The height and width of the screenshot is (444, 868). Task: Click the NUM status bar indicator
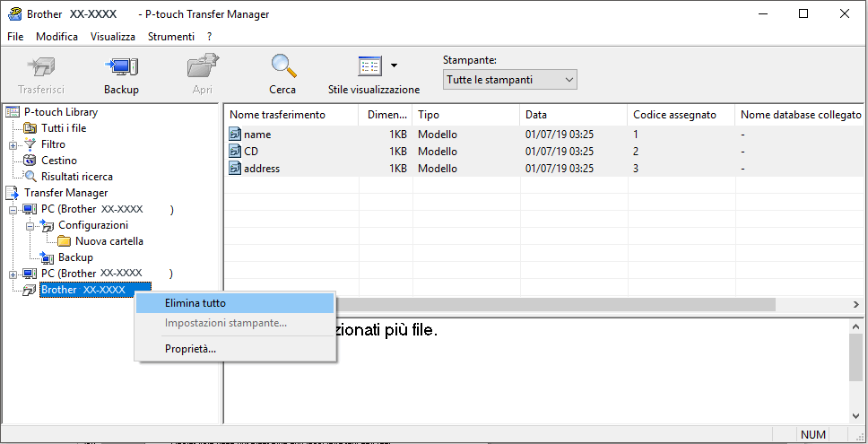pos(812,435)
